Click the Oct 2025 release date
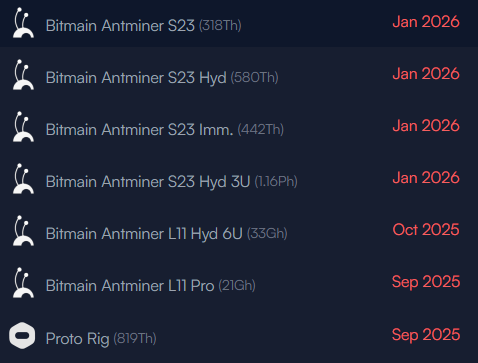Image resolution: width=478 pixels, height=363 pixels. point(426,230)
